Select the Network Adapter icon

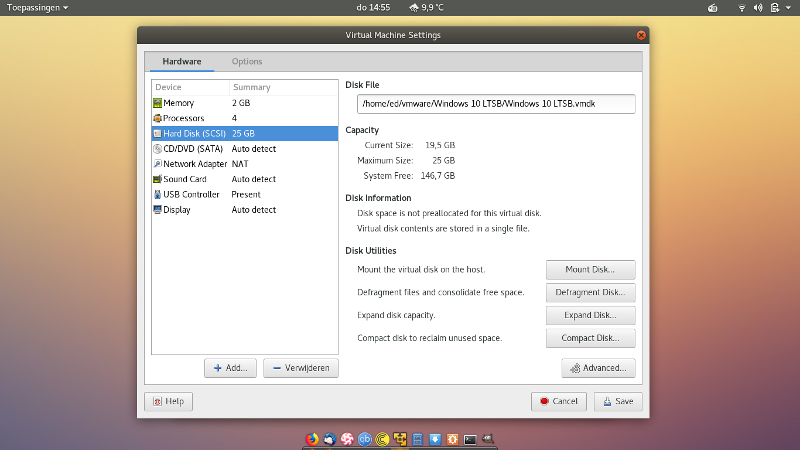158,164
